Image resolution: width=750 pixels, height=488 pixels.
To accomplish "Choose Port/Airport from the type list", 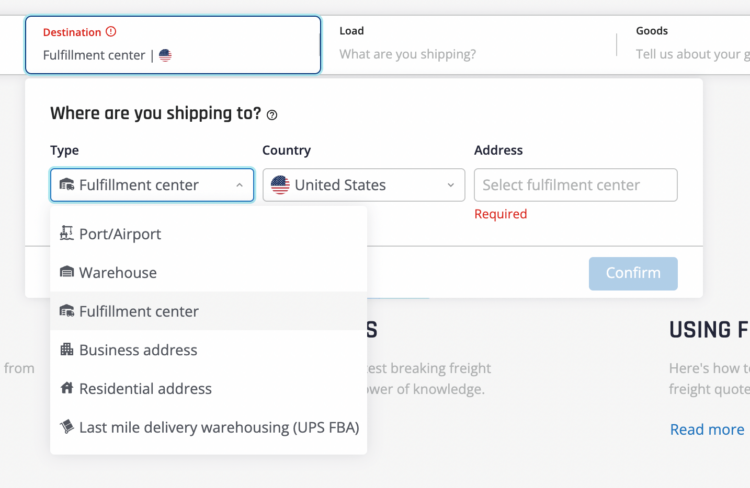I will pyautogui.click(x=209, y=234).
